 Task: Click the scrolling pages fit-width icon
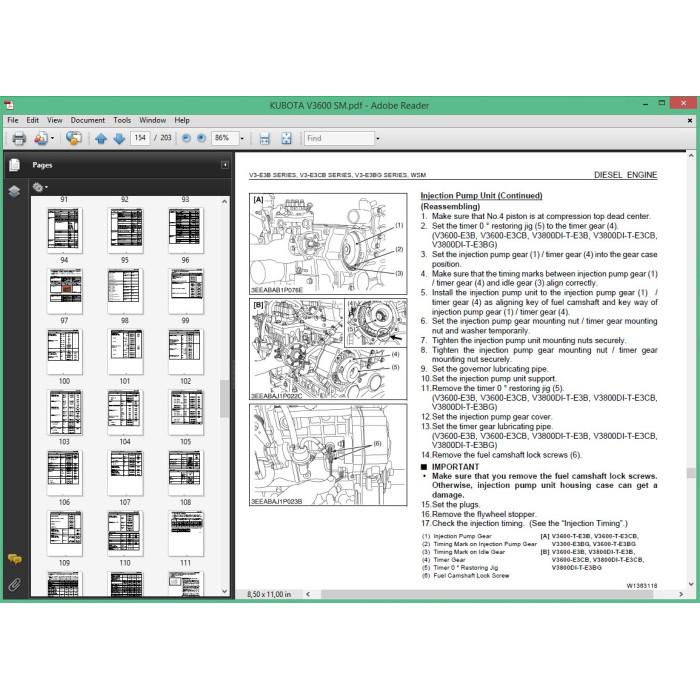click(265, 138)
